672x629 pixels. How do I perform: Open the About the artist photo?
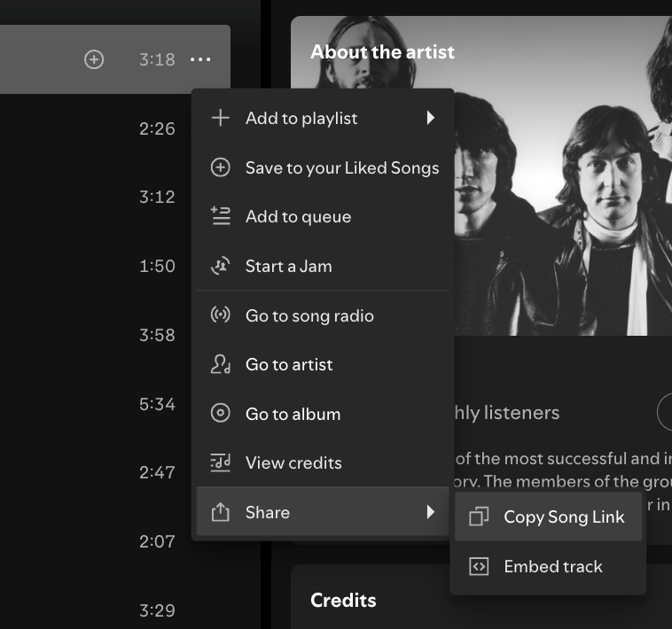(567, 195)
